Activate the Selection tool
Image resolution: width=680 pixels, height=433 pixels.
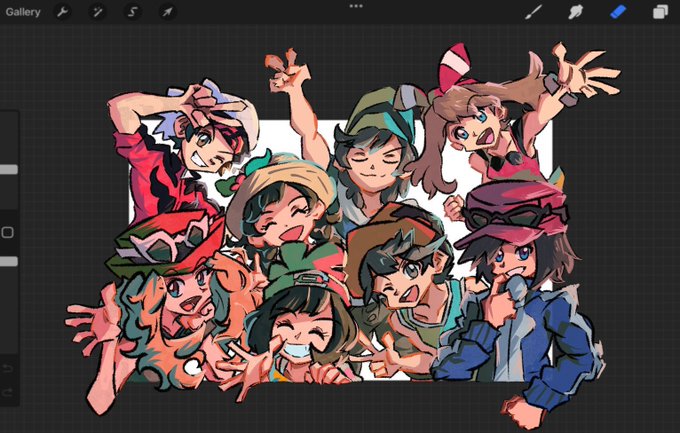pyautogui.click(x=133, y=12)
